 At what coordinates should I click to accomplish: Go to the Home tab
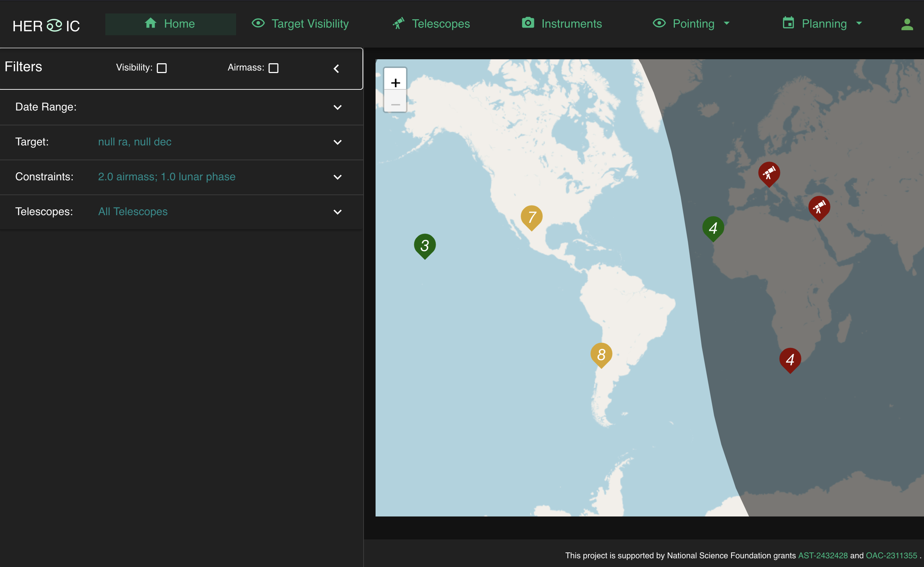[170, 24]
